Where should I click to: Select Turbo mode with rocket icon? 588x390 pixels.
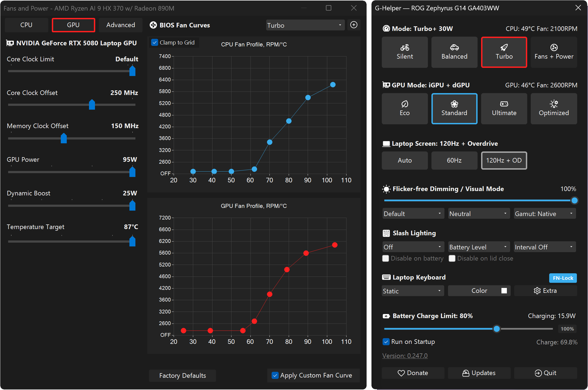(x=504, y=52)
